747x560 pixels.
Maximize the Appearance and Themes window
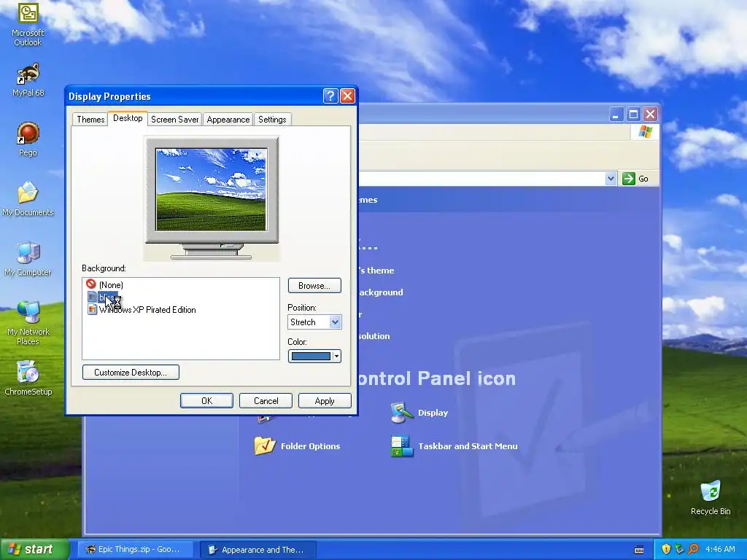coord(633,114)
